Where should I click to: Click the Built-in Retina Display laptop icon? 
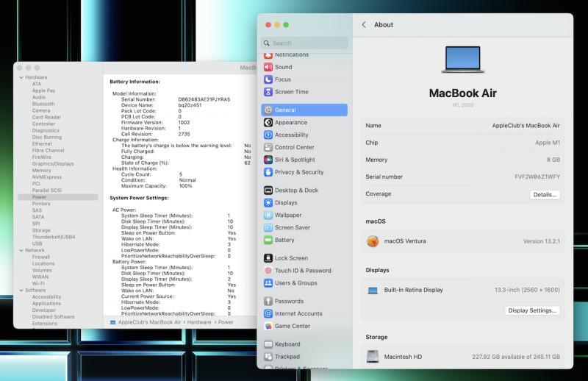pos(373,290)
